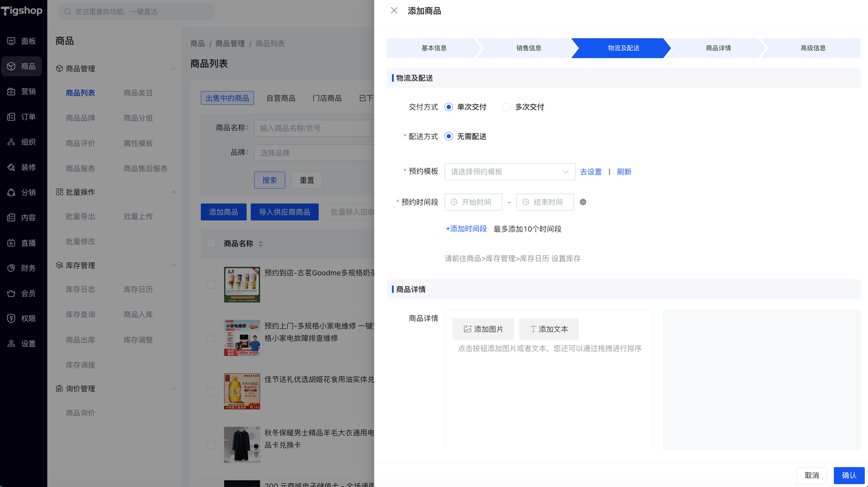868x487 pixels.
Task: Click the 确认 confirm button
Action: click(848, 476)
